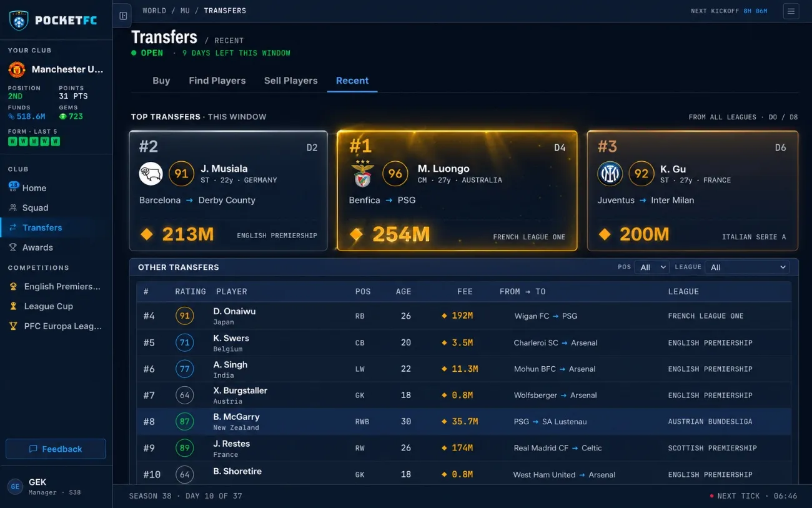Screen dimensions: 812x508
Task: Click SCOTTISH PREMIERSHIP league cell
Action: [712, 448]
